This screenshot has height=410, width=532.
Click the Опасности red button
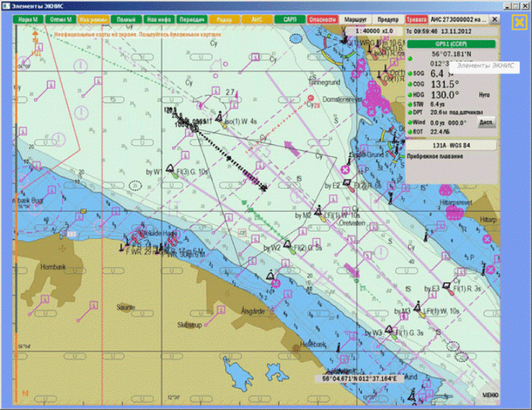click(x=323, y=20)
